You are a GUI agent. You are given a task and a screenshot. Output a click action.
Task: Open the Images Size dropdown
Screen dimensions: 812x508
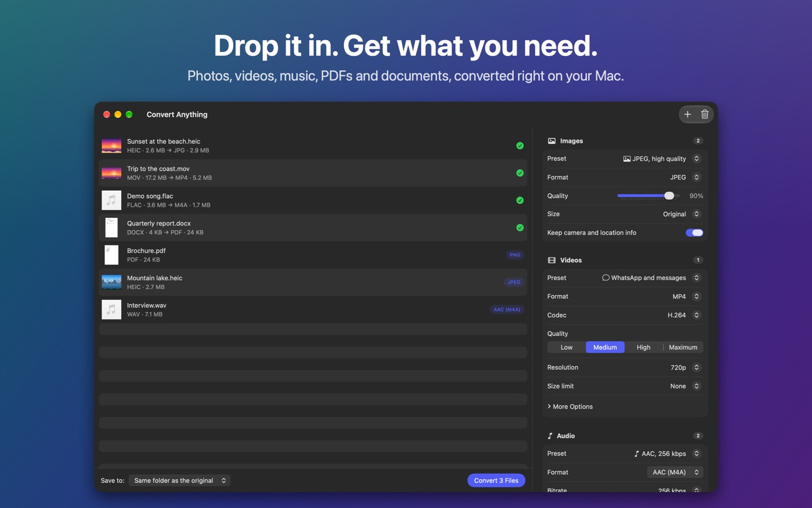point(682,214)
